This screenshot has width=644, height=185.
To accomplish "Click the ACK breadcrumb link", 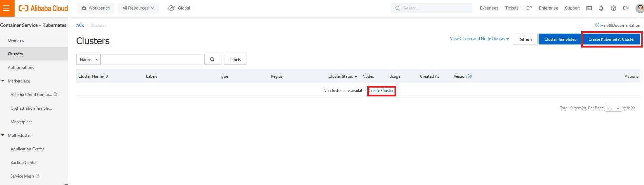I will [x=80, y=25].
